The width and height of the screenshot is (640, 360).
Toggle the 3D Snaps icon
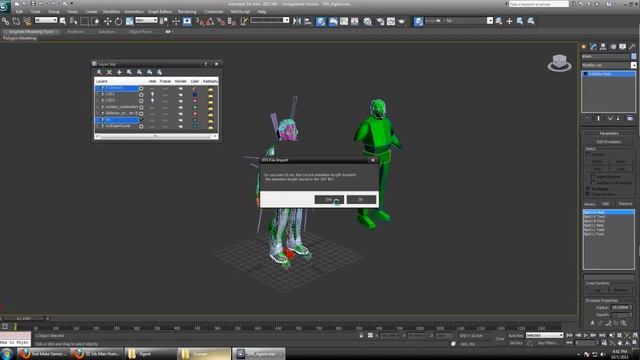pos(200,21)
